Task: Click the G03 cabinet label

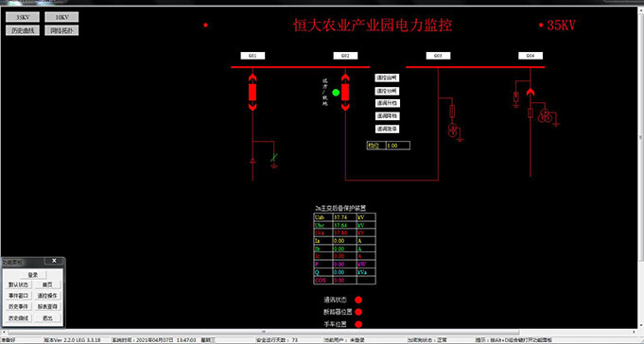Action: tap(438, 56)
